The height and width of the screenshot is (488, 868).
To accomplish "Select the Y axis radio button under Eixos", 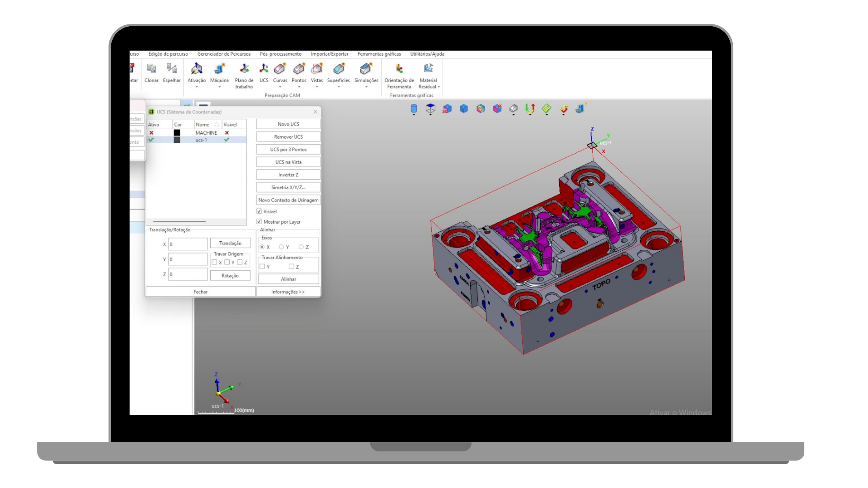I will coord(281,247).
